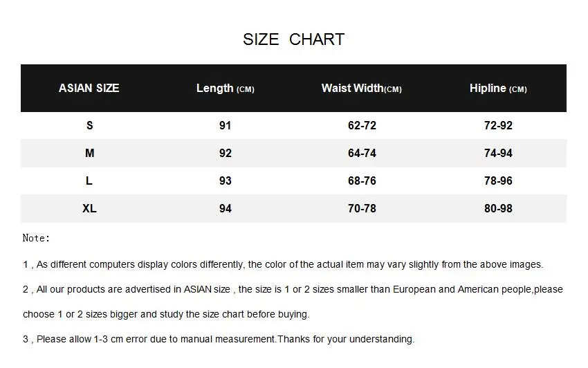Click the Note: label
This screenshot has width=588, height=368.
pyautogui.click(x=36, y=238)
